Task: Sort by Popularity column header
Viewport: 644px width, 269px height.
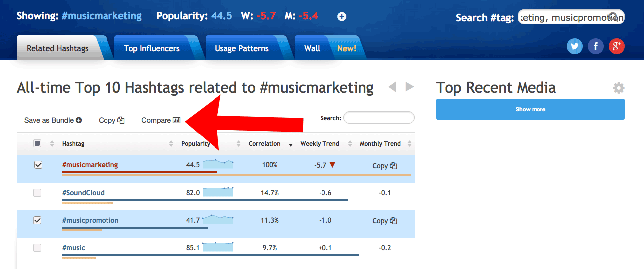Action: pos(196,144)
